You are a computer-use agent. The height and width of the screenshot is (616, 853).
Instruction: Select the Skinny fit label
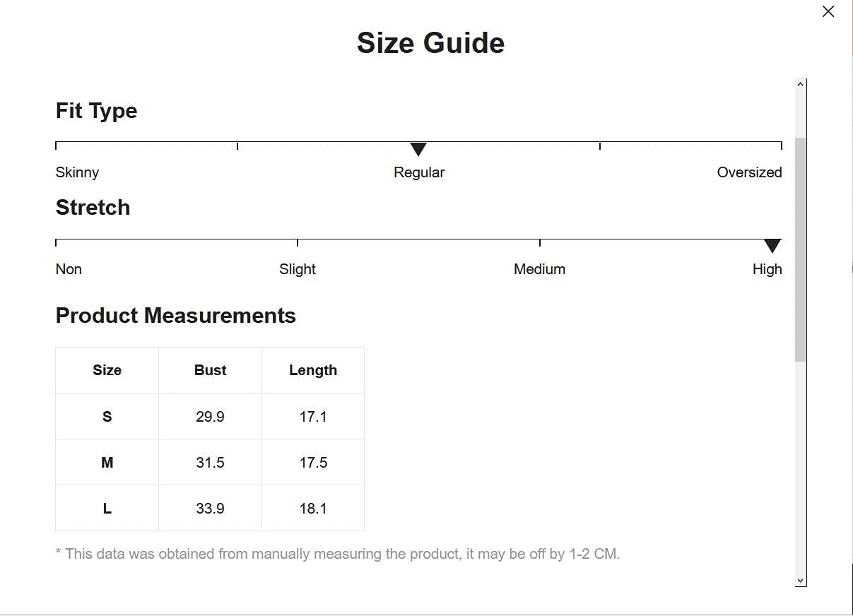point(77,172)
